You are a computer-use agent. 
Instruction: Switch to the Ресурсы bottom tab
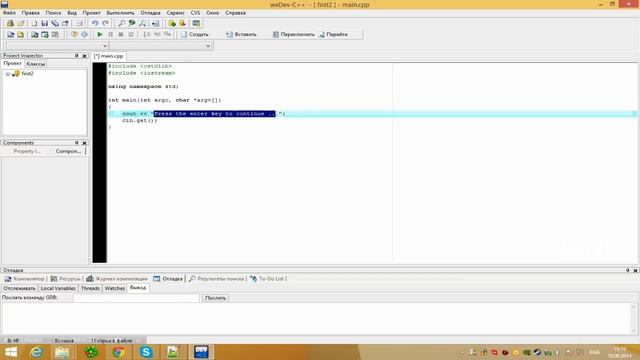coord(66,279)
